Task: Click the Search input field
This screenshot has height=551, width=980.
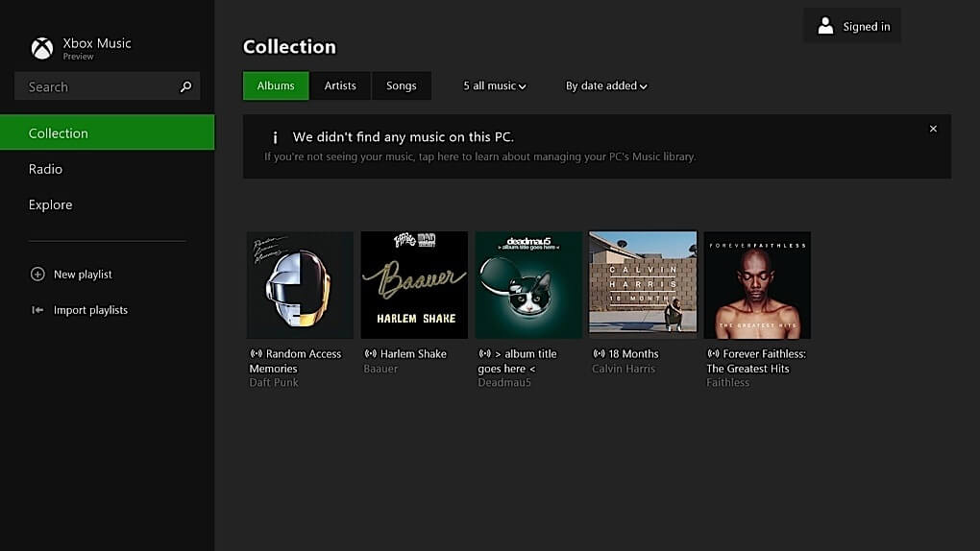Action: click(96, 87)
